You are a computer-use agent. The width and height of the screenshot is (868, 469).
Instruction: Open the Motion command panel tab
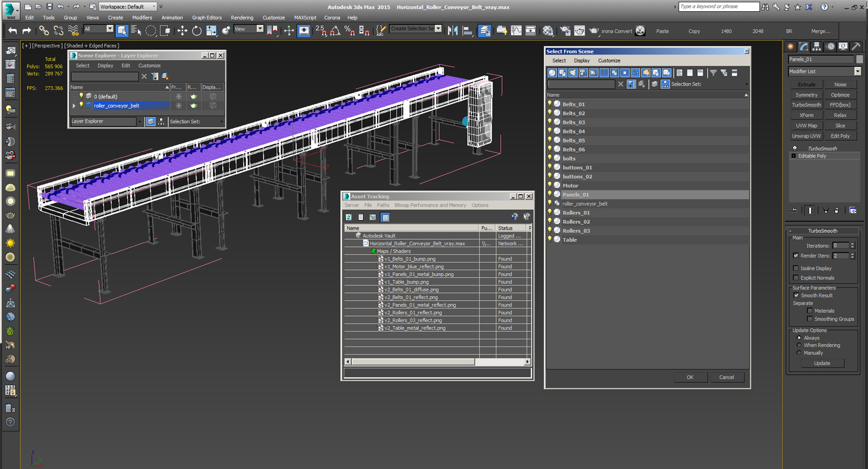[x=830, y=46]
